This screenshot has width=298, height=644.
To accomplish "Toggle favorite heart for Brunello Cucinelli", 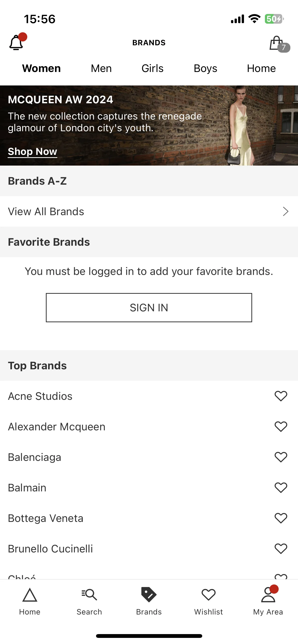I will [281, 549].
